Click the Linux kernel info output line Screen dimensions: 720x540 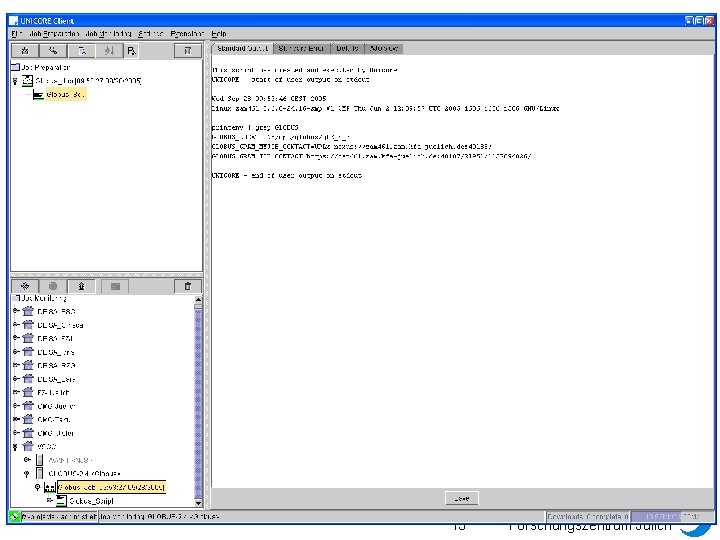click(x=385, y=108)
